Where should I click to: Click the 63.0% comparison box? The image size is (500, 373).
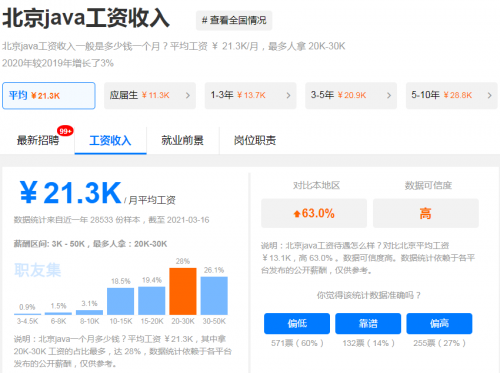click(314, 213)
